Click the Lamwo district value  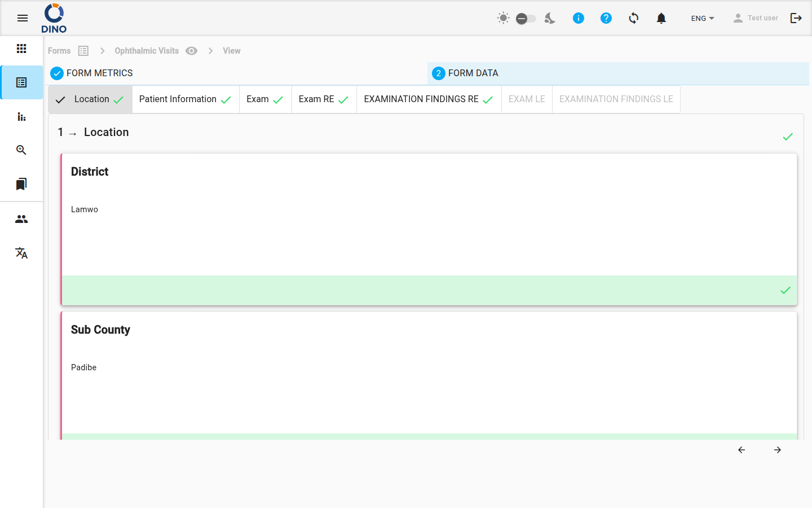pyautogui.click(x=85, y=209)
